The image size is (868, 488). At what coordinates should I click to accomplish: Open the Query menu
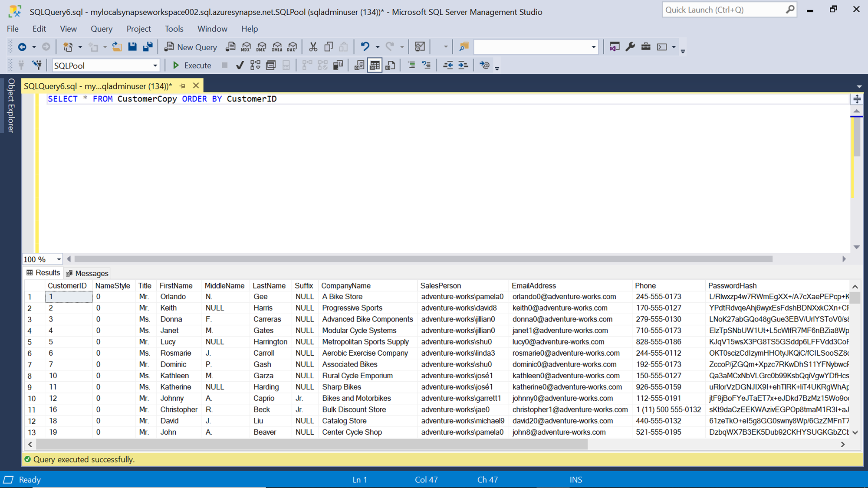[101, 29]
